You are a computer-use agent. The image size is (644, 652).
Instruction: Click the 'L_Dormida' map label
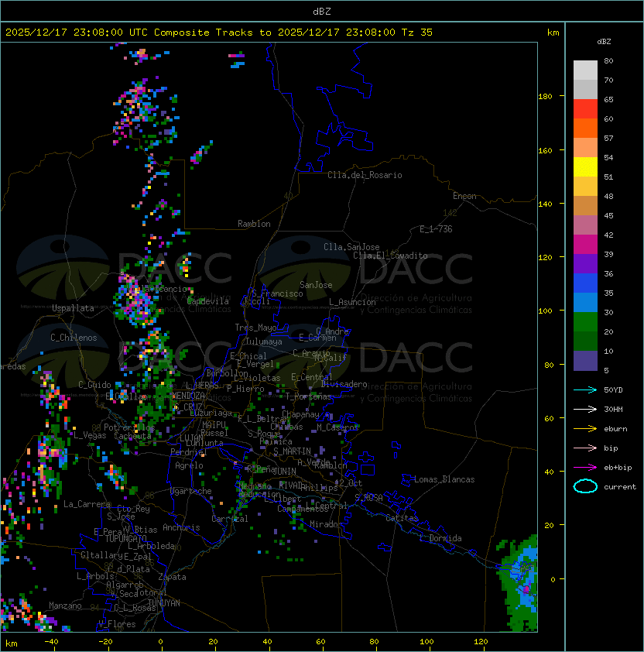[440, 538]
